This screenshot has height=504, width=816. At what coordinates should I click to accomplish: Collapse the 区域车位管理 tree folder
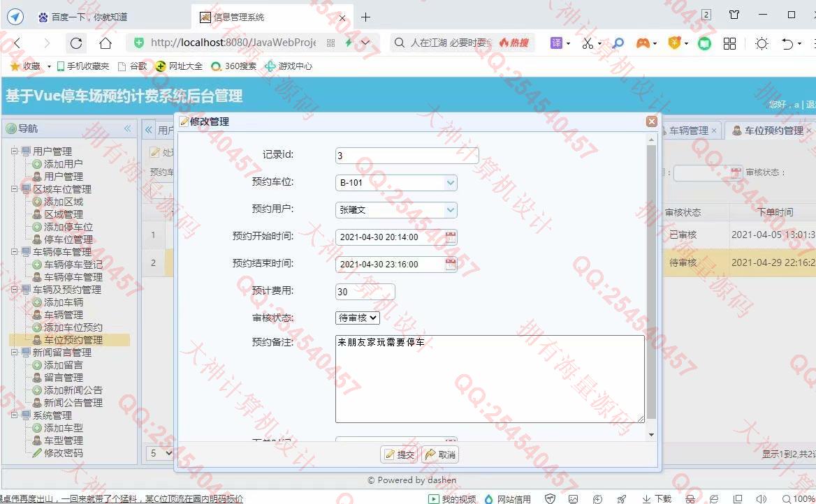point(15,188)
